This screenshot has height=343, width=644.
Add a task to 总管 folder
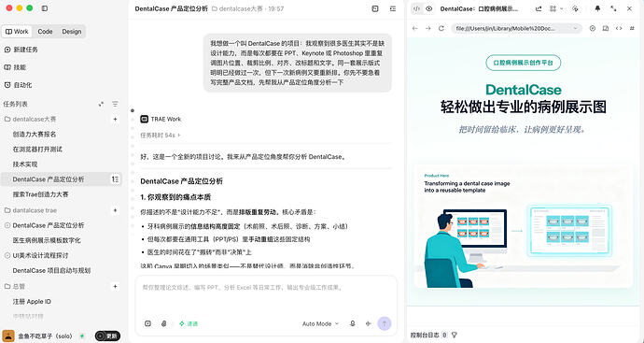pos(115,286)
